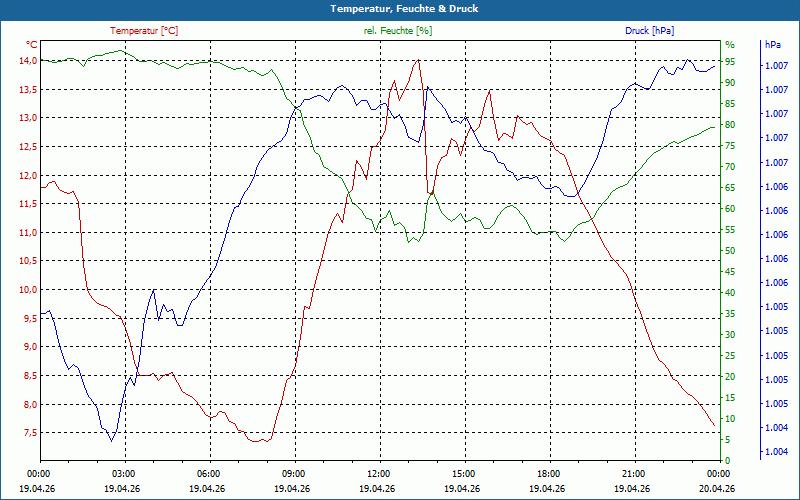Click the '10,0' temperature axis value
Image resolution: width=800 pixels, height=500 pixels.
29,290
